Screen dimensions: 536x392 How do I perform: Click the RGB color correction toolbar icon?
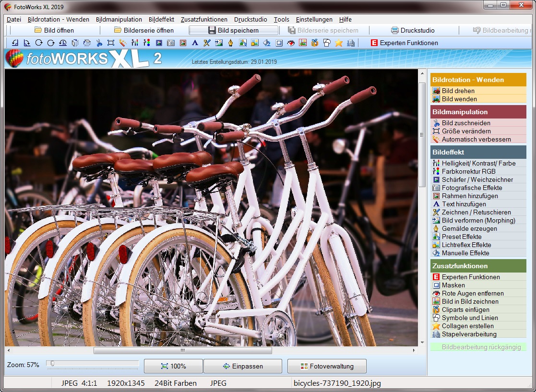coord(147,43)
